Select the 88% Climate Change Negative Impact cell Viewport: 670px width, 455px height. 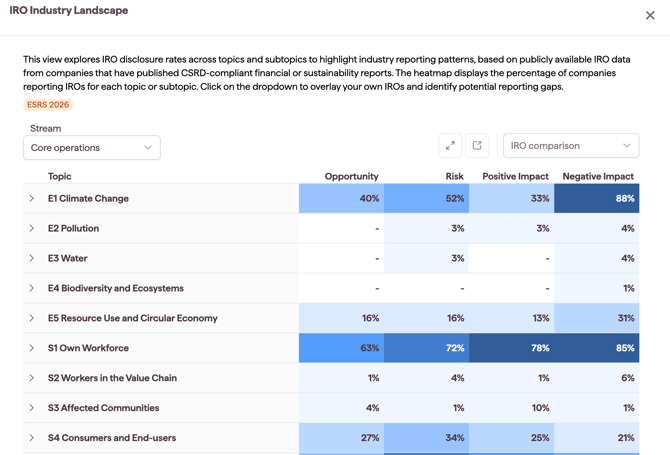(x=597, y=198)
